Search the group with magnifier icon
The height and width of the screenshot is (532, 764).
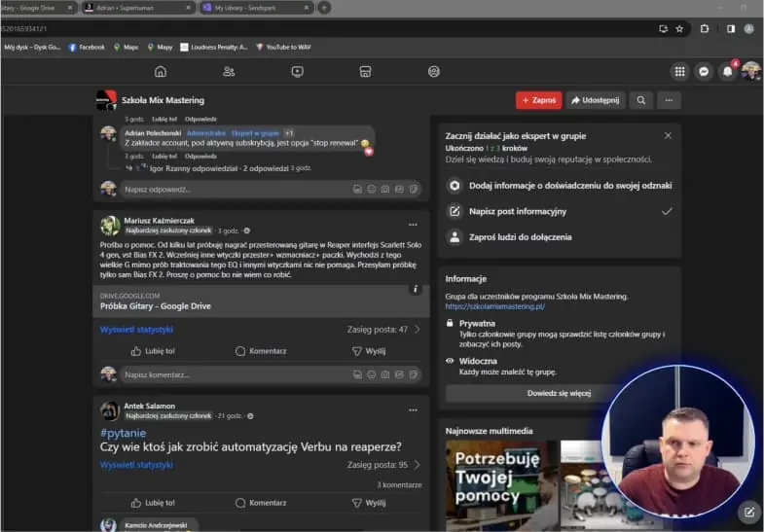pos(641,100)
